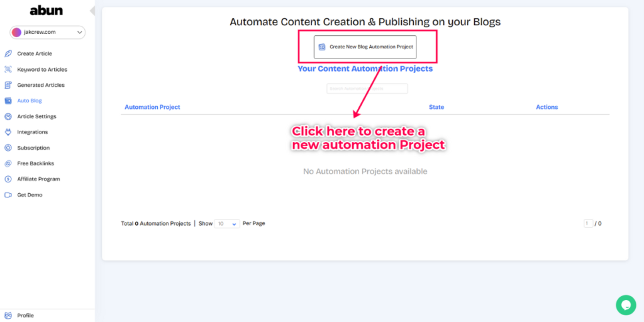Click the jakcrew.com site avatar
Screen dimensions: 644x322
pos(16,32)
